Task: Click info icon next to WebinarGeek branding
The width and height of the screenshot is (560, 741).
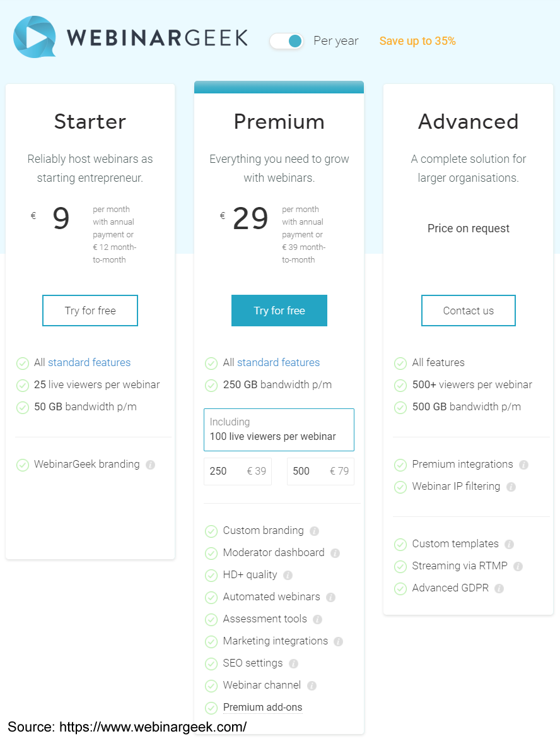Action: point(150,465)
